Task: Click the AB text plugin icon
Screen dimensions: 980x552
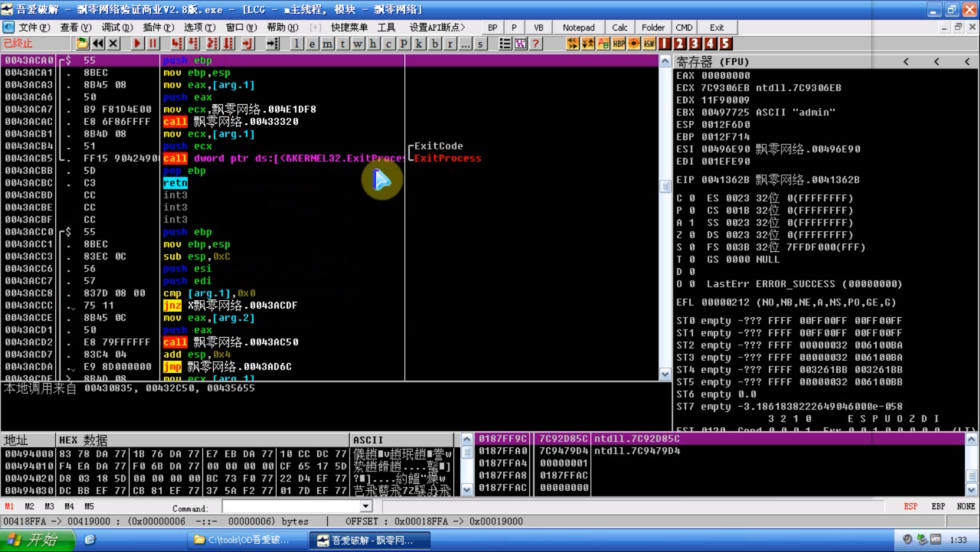Action: pos(603,44)
